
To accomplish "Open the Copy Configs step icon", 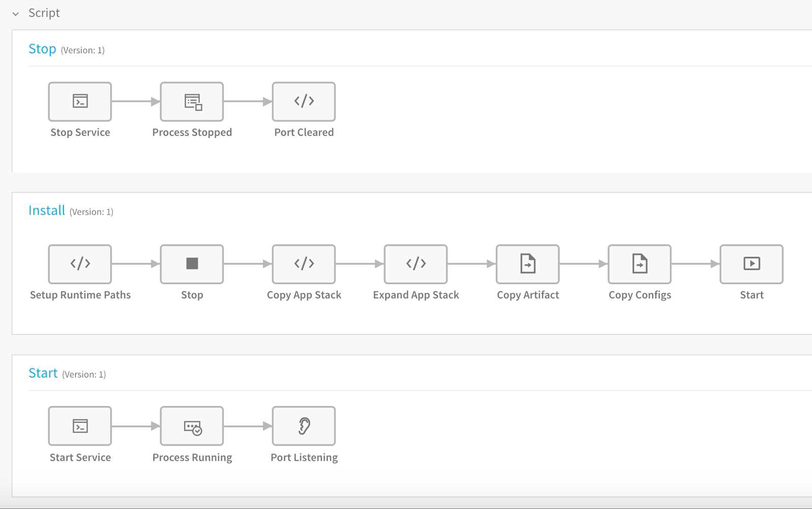I will pos(640,264).
